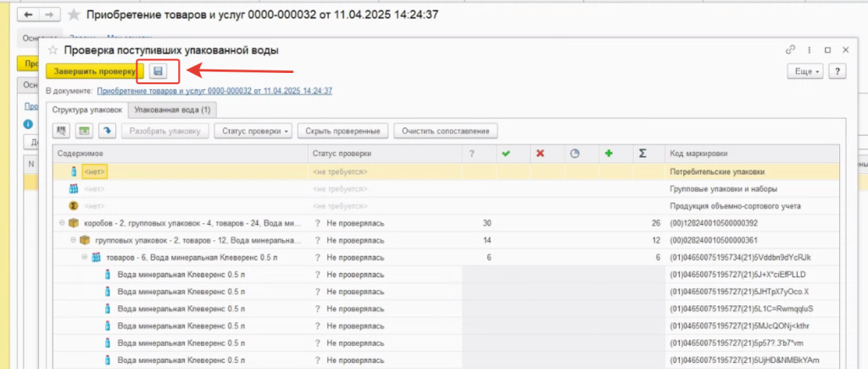Open the 'Статус проверки' dropdown button
This screenshot has height=369, width=868.
pyautogui.click(x=253, y=131)
